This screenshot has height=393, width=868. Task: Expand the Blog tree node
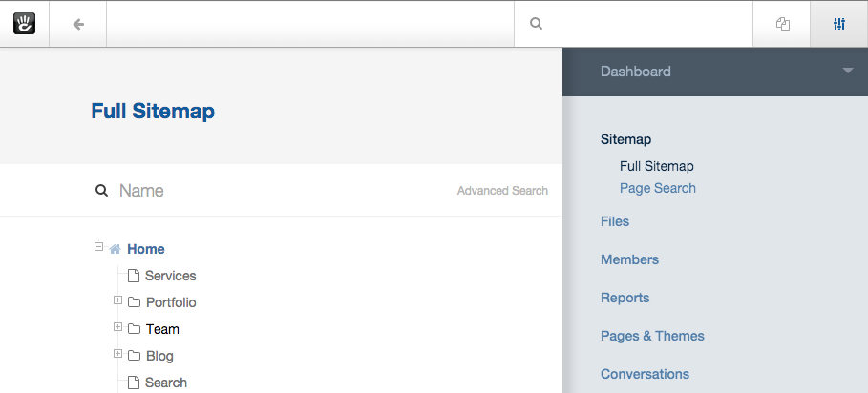click(x=117, y=353)
